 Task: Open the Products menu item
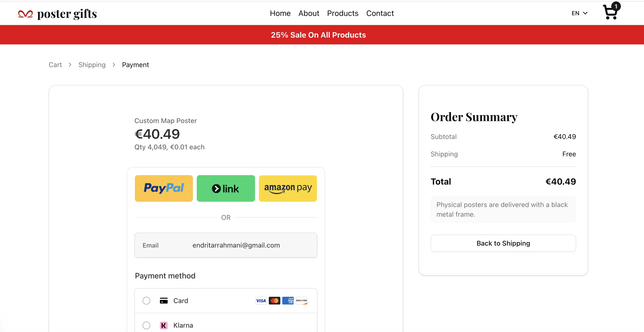pos(342,13)
